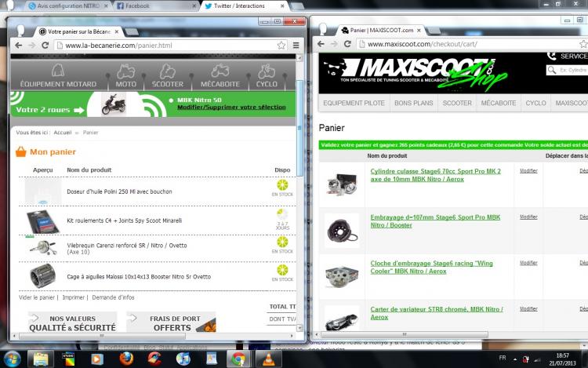Click Cylindre culasse product thumbnail
This screenshot has height=368, width=588.
[x=342, y=184]
